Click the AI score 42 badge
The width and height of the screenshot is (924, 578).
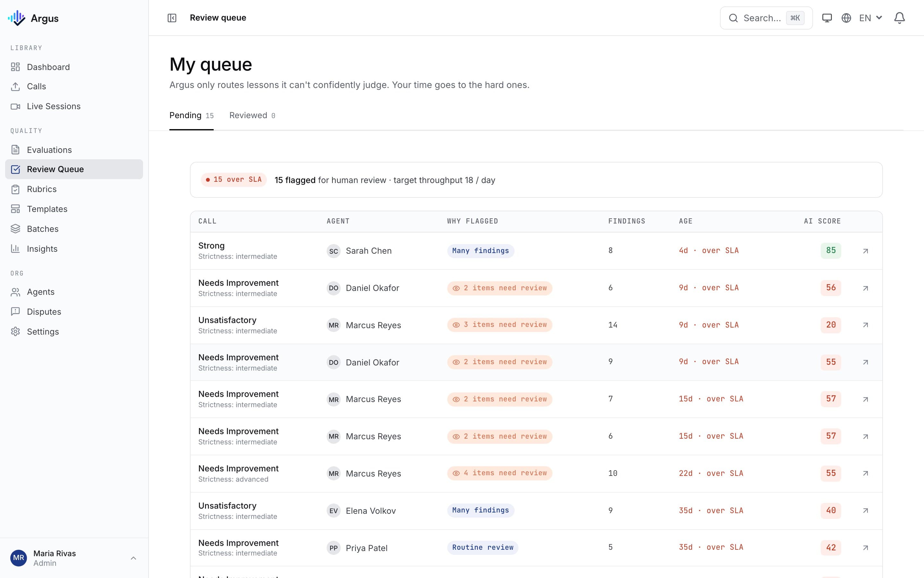tap(831, 548)
